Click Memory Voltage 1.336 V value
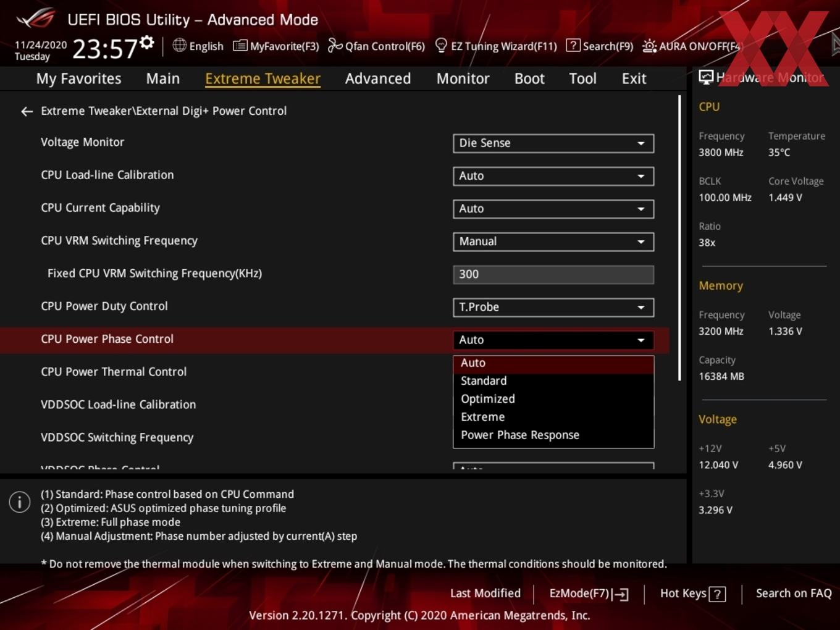 [x=785, y=332]
